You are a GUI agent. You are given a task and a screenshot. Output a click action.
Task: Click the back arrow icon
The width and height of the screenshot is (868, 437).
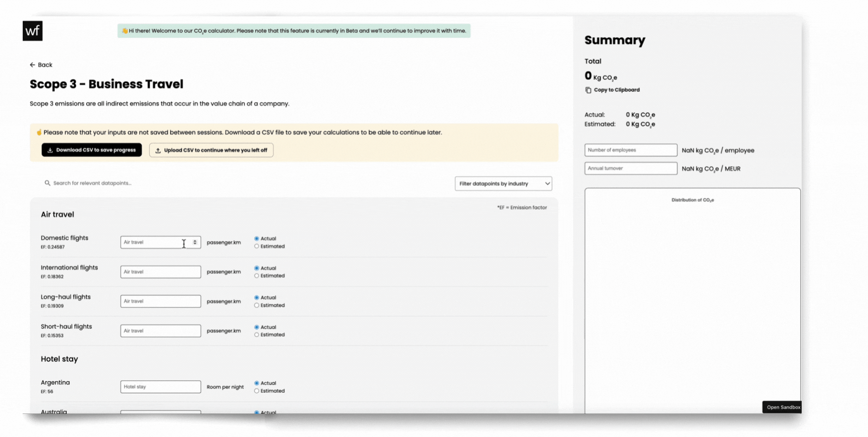(x=33, y=64)
